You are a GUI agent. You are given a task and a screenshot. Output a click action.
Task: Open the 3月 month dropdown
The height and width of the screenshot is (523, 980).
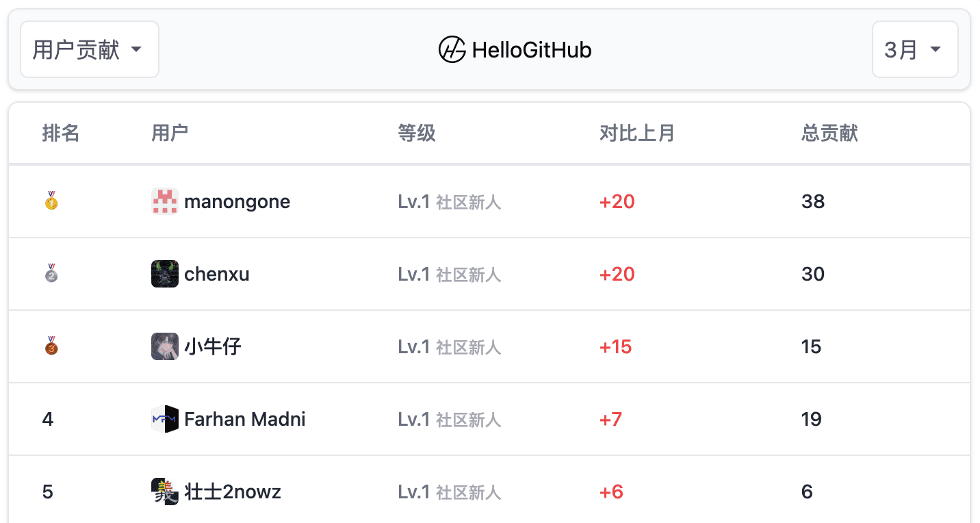pos(914,49)
